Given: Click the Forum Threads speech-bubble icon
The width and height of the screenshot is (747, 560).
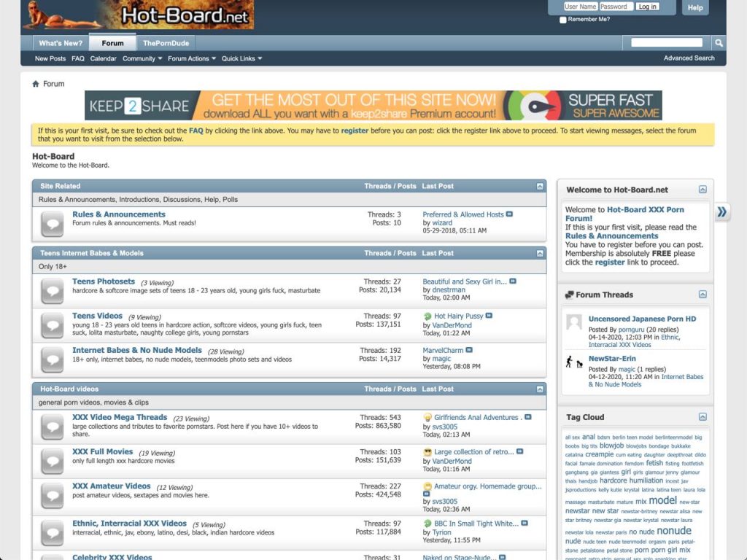Looking at the screenshot, I should point(569,295).
